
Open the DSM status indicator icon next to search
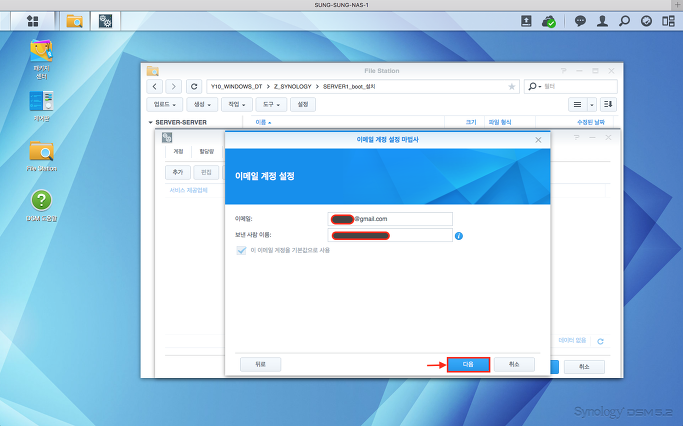tap(646, 21)
